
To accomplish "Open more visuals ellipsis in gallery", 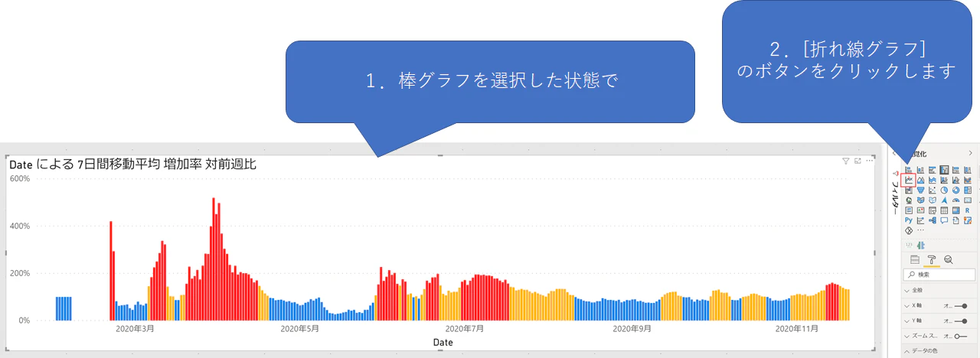I will click(x=921, y=230).
